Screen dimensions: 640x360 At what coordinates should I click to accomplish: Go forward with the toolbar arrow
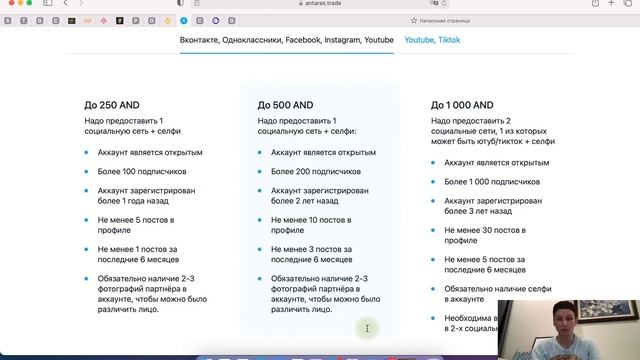click(x=81, y=3)
